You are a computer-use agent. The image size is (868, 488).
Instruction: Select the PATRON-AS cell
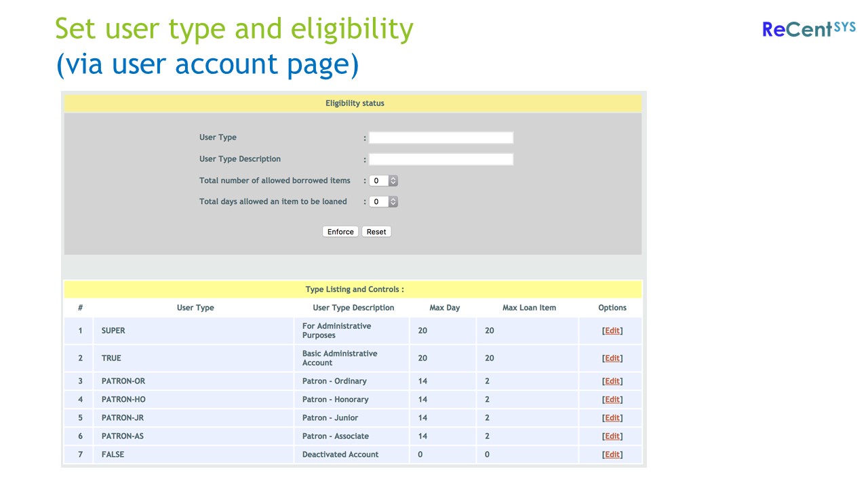pos(195,436)
